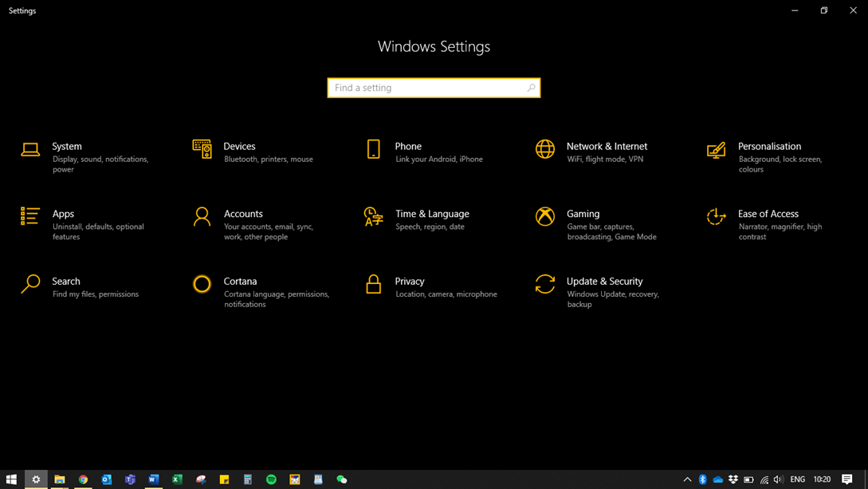Click the Find a setting search box

[x=426, y=88]
